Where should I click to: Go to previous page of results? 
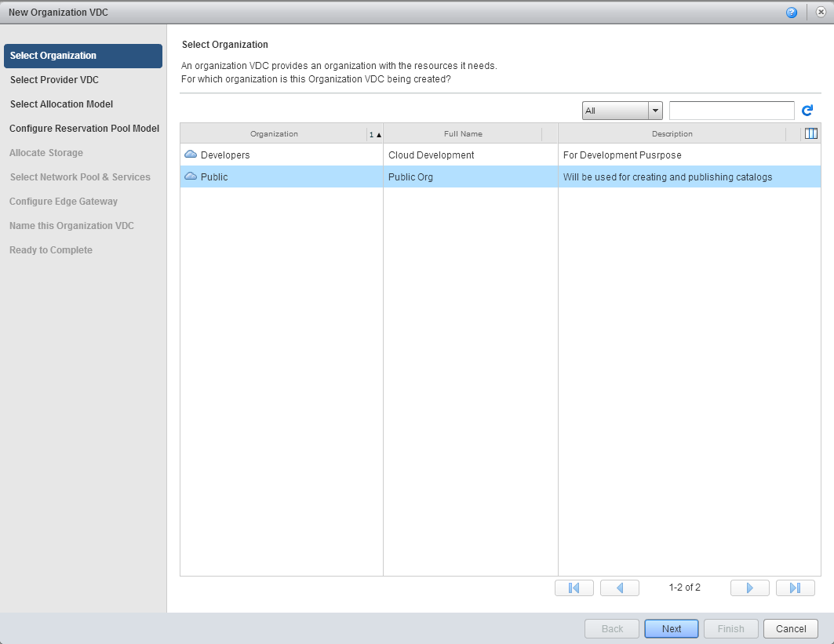click(619, 588)
